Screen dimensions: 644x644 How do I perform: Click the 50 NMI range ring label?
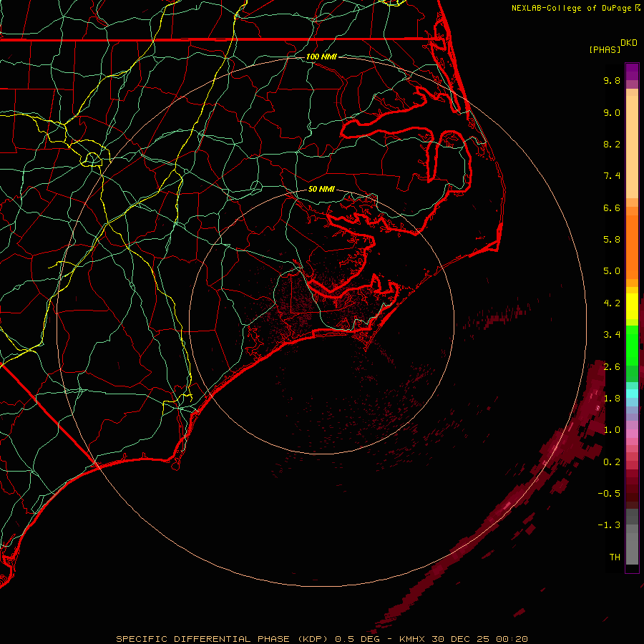point(321,189)
